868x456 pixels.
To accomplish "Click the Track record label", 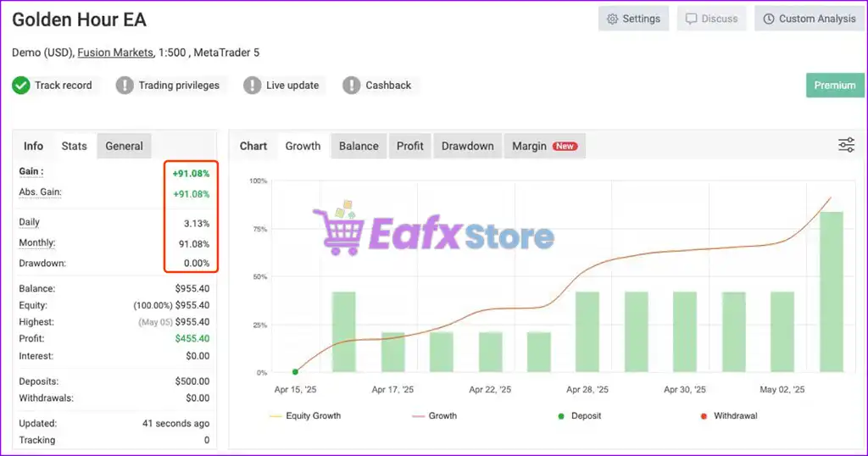I will pos(63,86).
